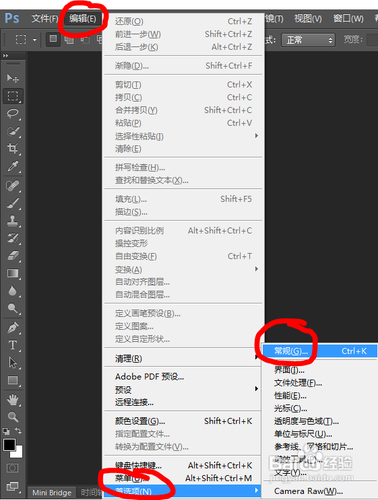Viewport: 378px width, 500px height.
Task: Choose New Selection mode in options bar
Action: (x=53, y=39)
